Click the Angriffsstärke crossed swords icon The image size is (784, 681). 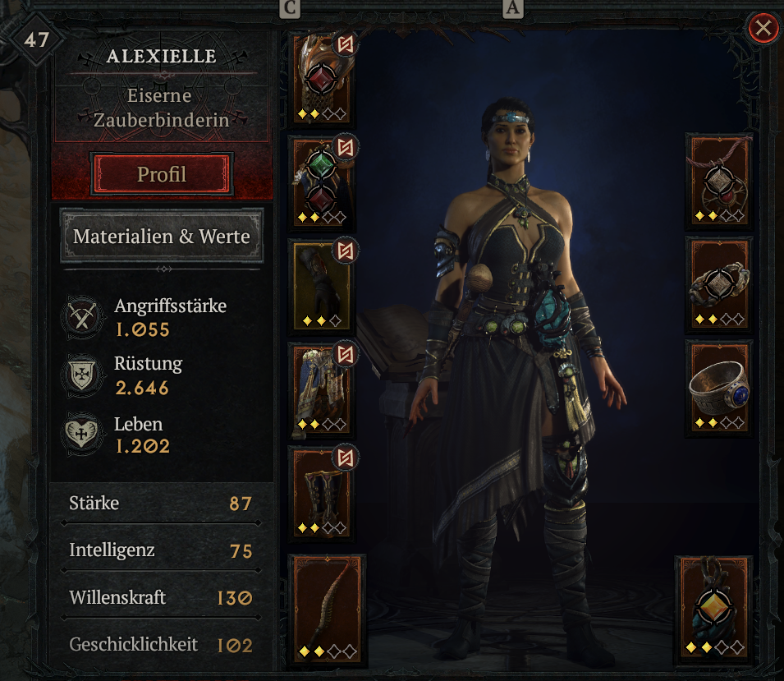point(82,317)
